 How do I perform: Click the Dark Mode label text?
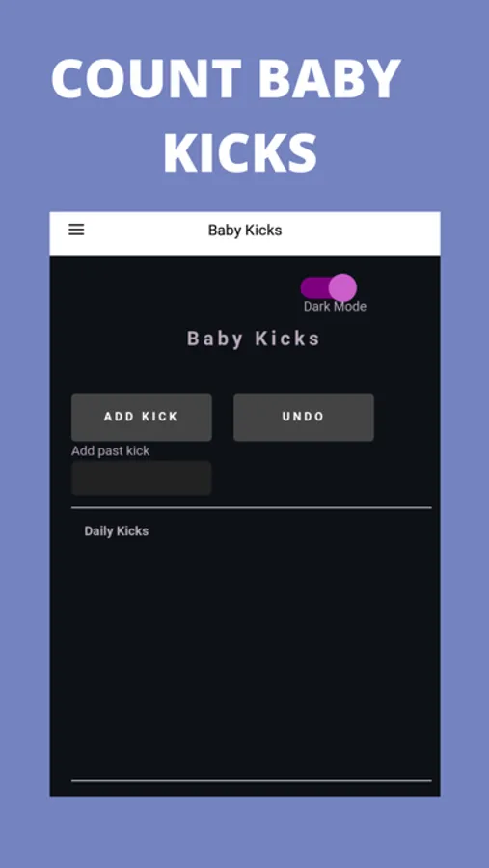pos(335,306)
